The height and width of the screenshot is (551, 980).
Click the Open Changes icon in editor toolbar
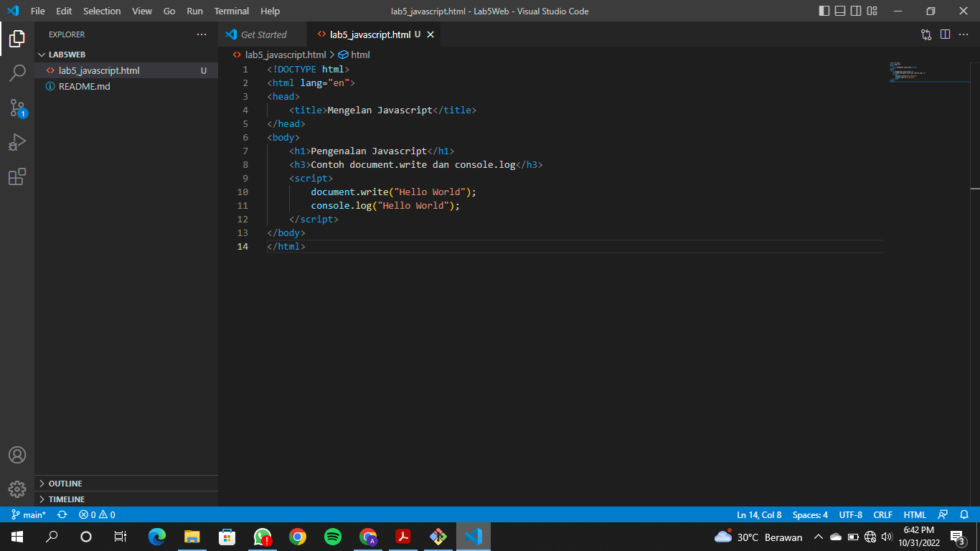tap(926, 34)
